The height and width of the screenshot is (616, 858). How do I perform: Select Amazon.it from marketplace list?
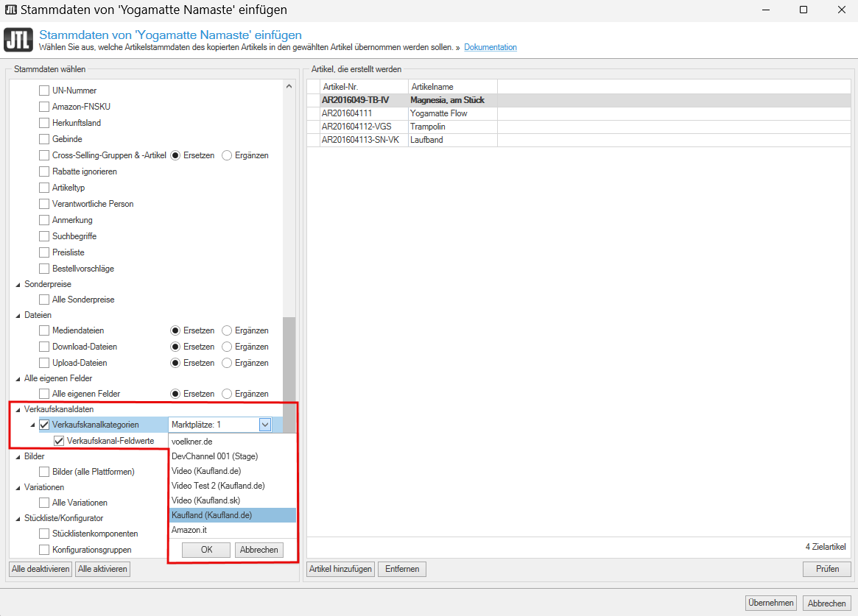(189, 530)
